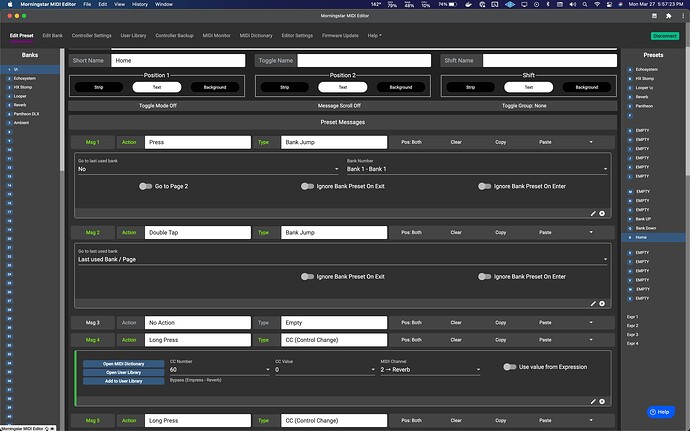The image size is (690, 431).
Task: Open MIDI Monitor tab
Action: pyautogui.click(x=217, y=36)
